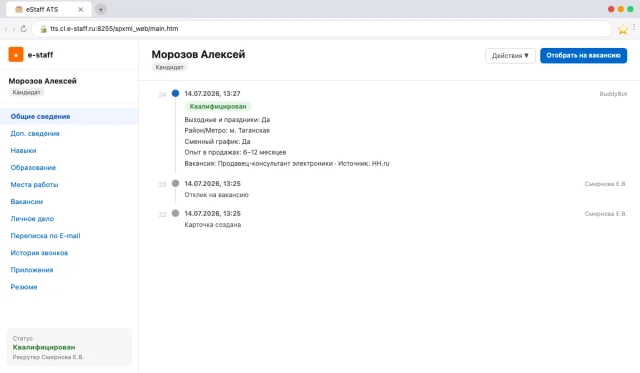This screenshot has width=640, height=373.
Task: Go back with browser back arrow
Action: click(x=6, y=29)
